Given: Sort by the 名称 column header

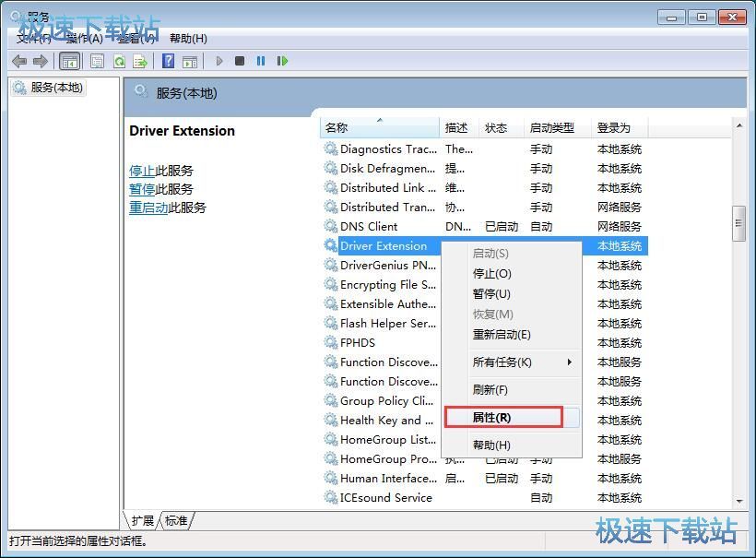Looking at the screenshot, I should pyautogui.click(x=380, y=128).
